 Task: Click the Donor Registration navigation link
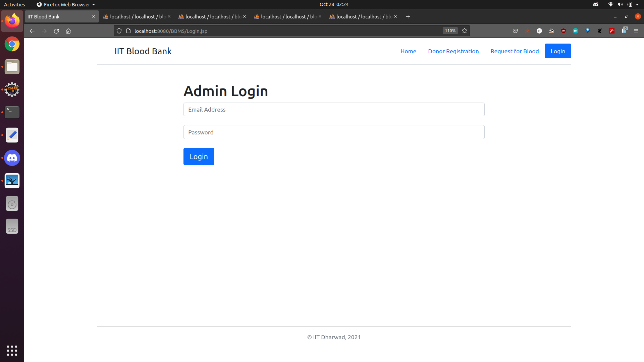[453, 51]
